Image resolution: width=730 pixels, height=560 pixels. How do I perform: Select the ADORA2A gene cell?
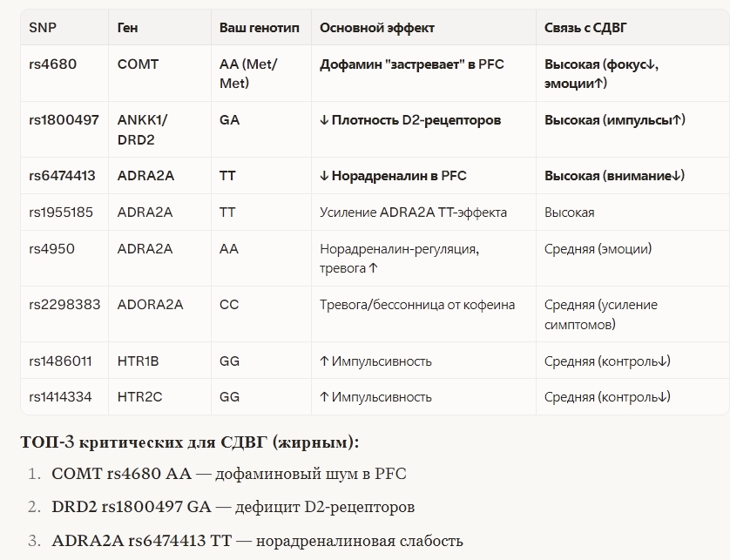150,305
